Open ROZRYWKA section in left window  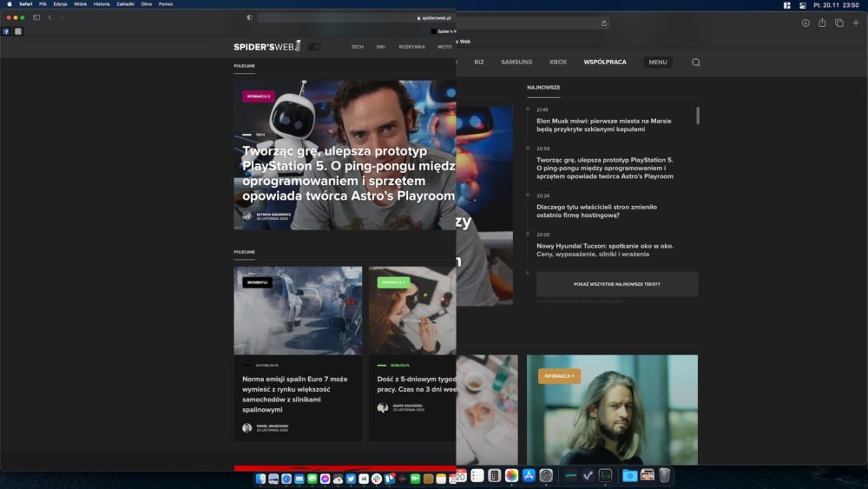411,47
